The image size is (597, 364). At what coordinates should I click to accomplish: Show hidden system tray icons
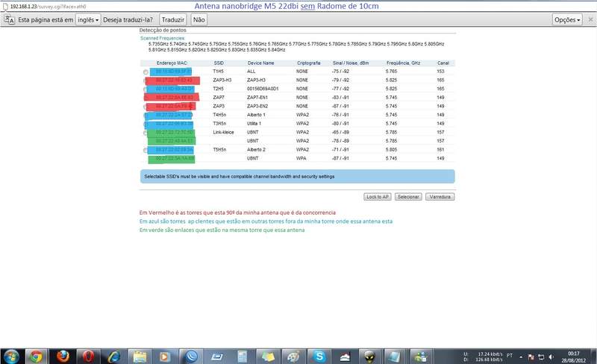pos(521,357)
